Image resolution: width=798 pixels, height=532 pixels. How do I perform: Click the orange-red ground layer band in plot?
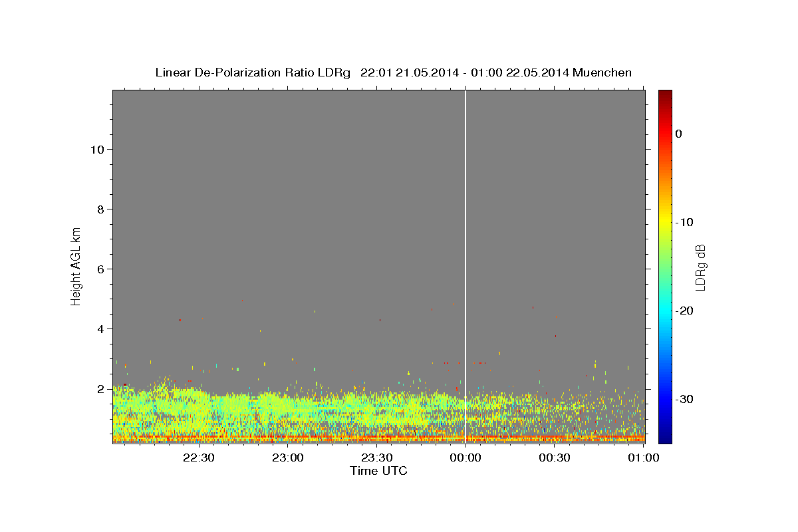[378, 438]
